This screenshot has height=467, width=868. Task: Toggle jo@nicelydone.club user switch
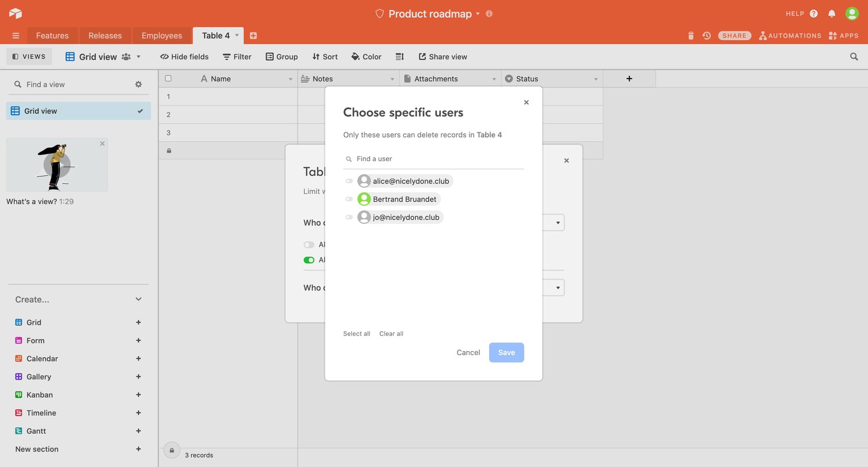pos(349,217)
